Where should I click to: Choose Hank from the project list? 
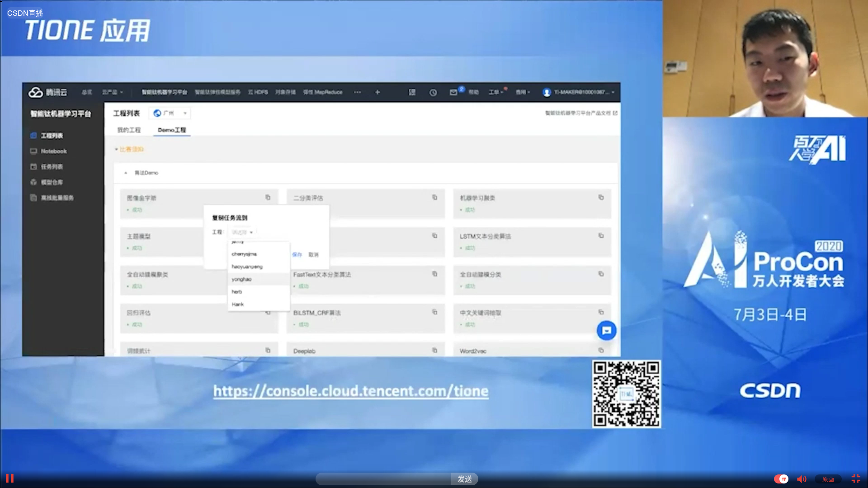(x=259, y=305)
